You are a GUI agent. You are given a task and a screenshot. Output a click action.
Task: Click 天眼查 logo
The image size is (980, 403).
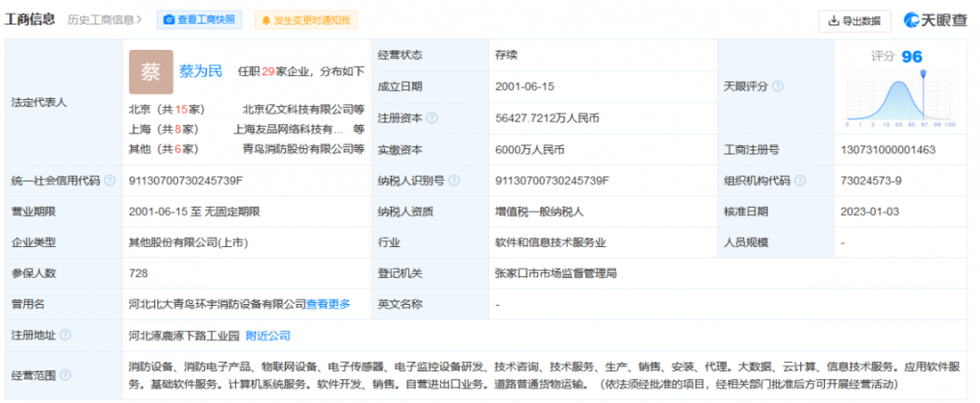pos(935,20)
